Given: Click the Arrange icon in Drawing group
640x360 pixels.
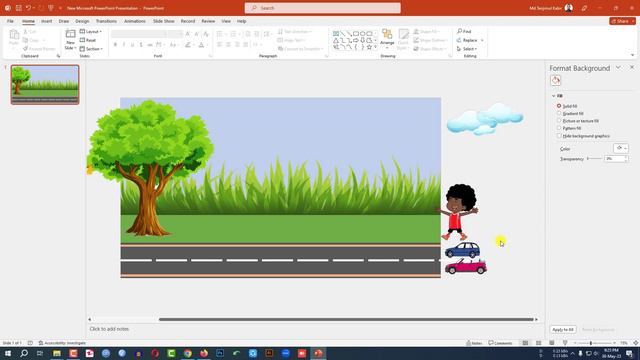Looking at the screenshot, I should [387, 34].
